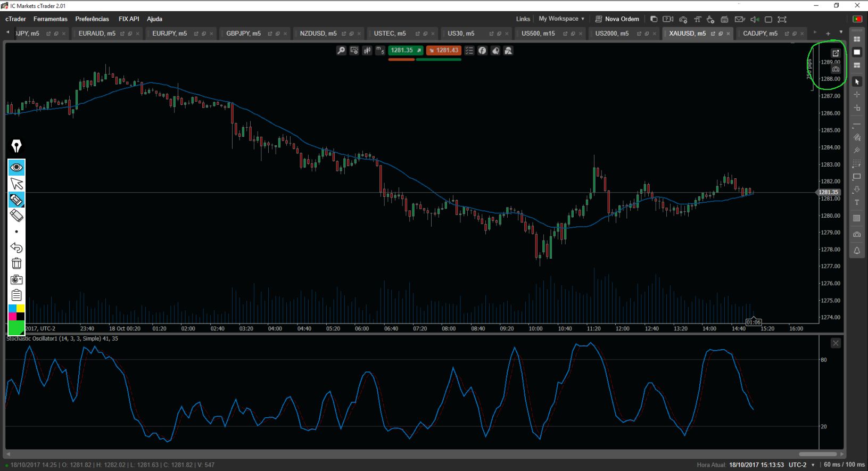Undo last drawing with curved arrow
Viewport: 868px width, 471px height.
16,247
